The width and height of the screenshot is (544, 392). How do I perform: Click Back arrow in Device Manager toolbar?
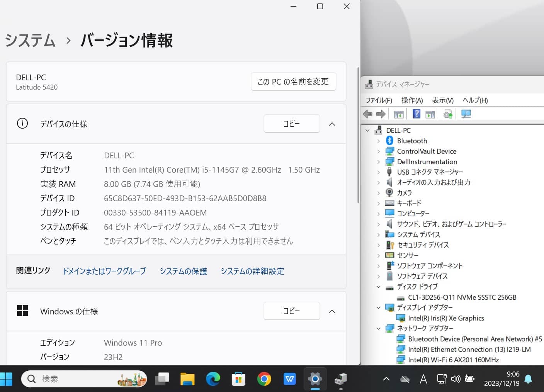tap(367, 114)
